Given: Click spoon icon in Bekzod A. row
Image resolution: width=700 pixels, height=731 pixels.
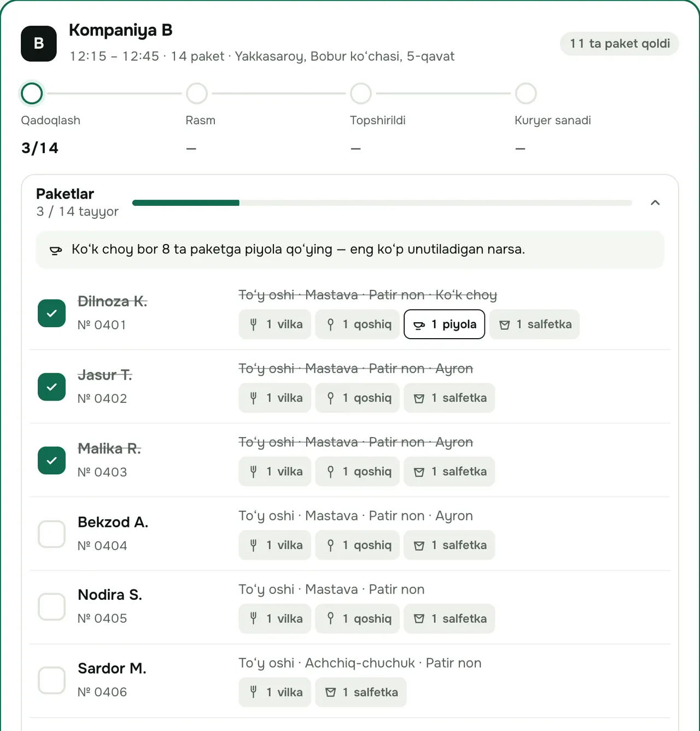Looking at the screenshot, I should coord(330,545).
